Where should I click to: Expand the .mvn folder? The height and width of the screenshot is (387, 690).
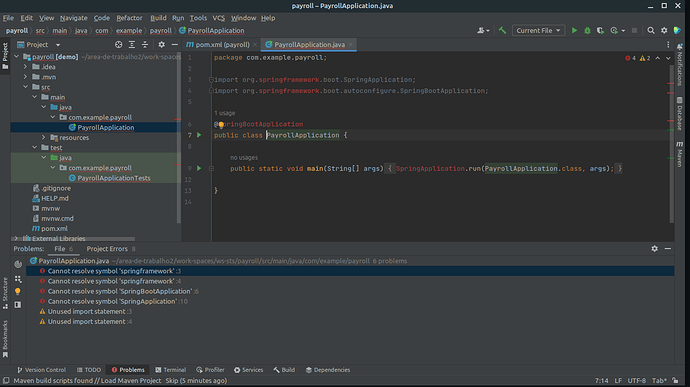[26, 77]
